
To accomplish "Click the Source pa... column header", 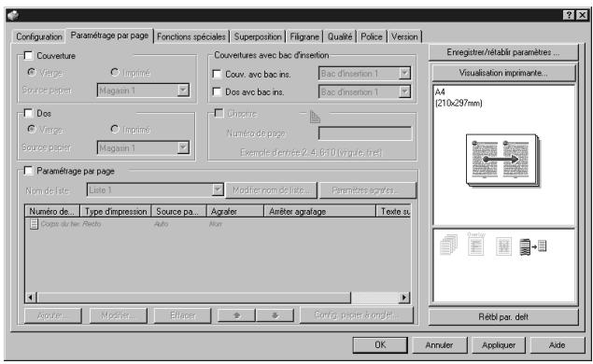I will pyautogui.click(x=179, y=211).
